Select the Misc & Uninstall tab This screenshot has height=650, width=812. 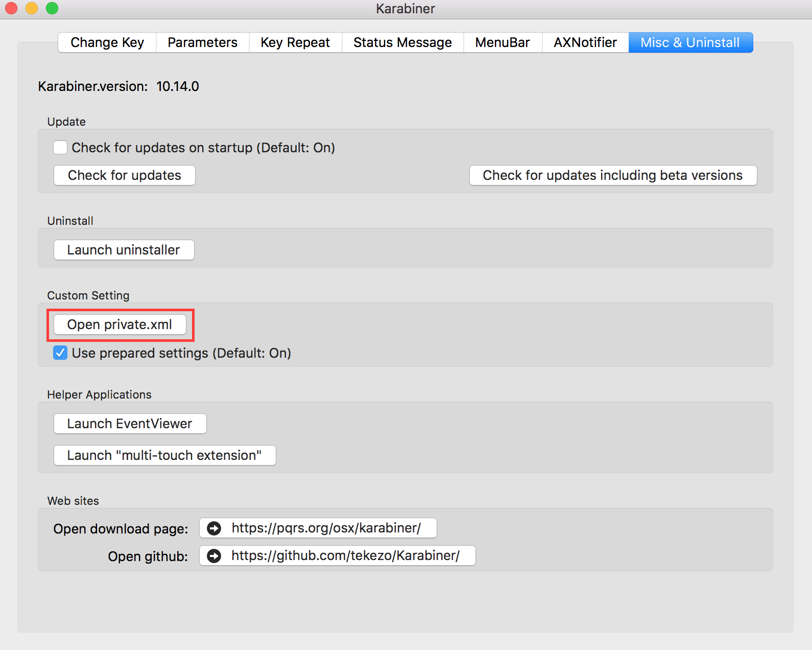coord(690,42)
